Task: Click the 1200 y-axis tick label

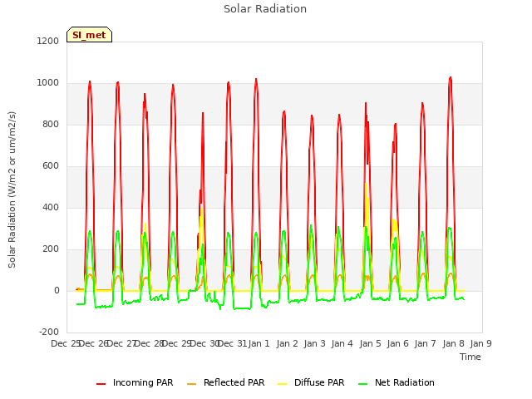Action: click(48, 41)
